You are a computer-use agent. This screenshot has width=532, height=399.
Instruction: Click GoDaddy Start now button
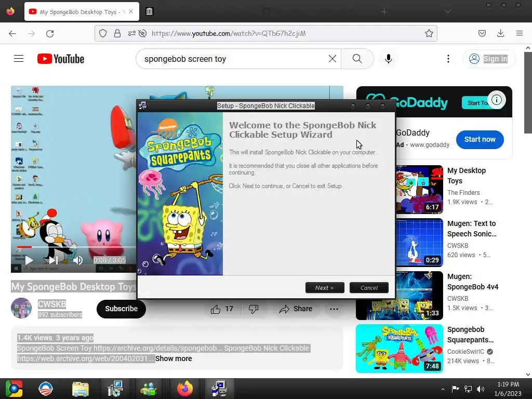480,139
